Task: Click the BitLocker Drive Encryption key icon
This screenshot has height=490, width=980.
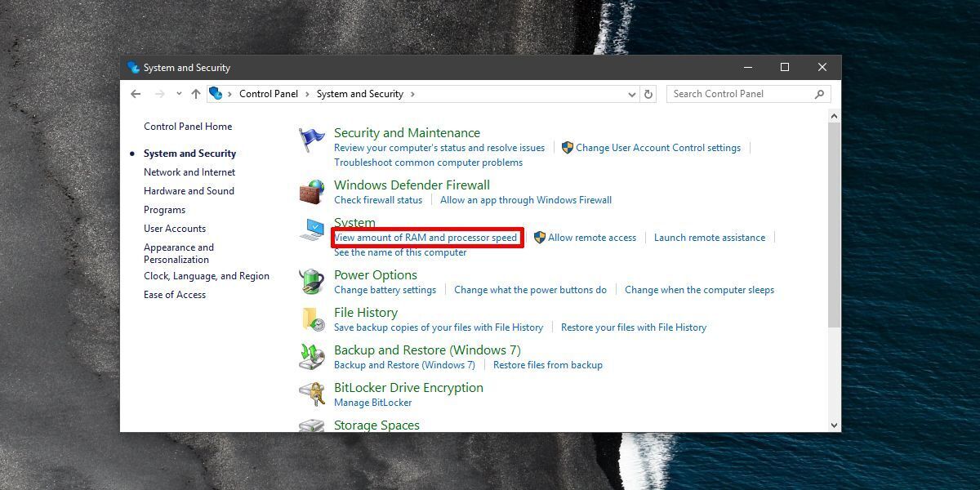Action: 313,394
